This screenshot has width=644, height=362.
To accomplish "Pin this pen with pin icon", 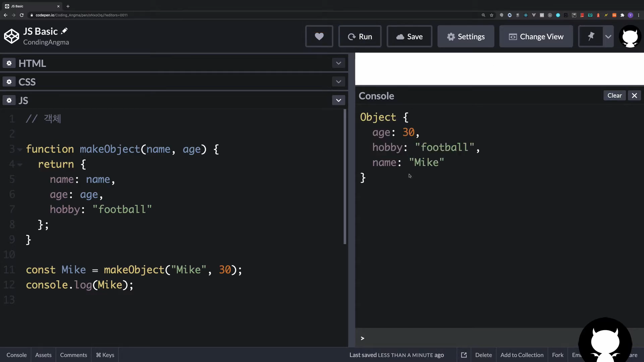I will (x=591, y=36).
